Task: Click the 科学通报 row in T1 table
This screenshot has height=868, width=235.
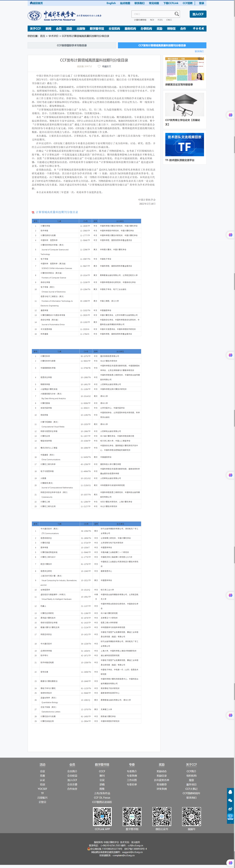Action: coord(86,334)
